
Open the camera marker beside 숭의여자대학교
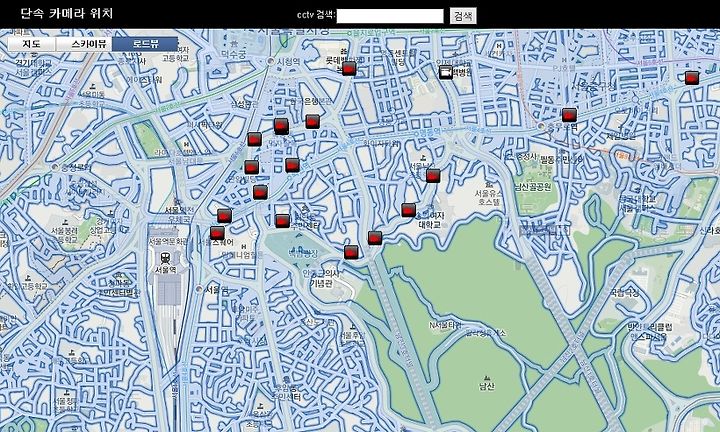(409, 210)
